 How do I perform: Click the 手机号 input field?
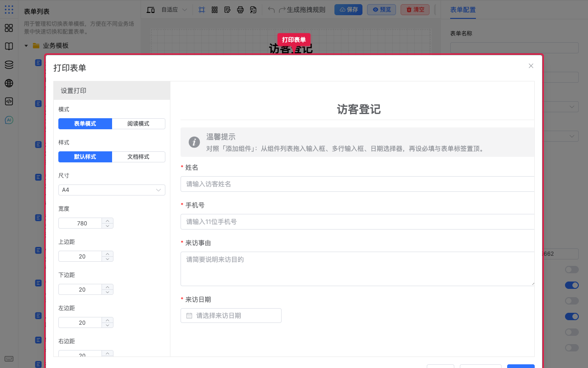pos(357,222)
